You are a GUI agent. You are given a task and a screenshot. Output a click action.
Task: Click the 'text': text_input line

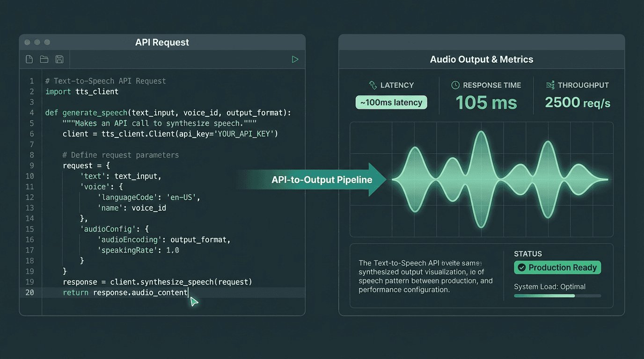click(121, 176)
